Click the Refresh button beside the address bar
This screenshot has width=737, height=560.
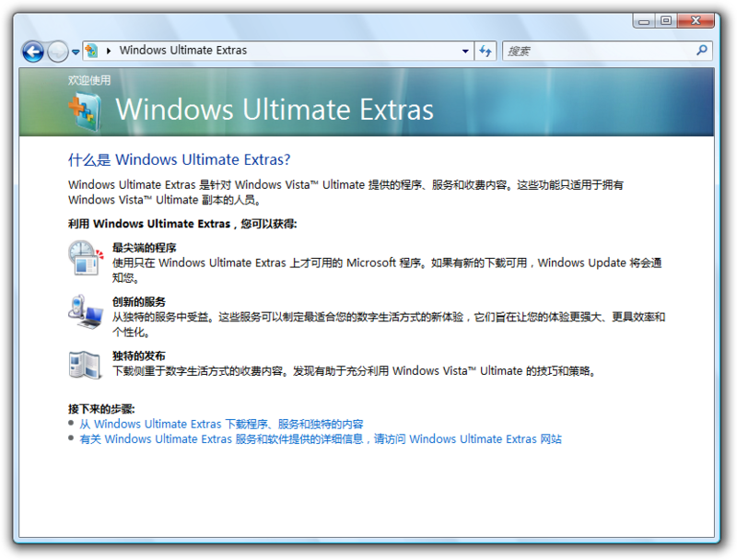coord(485,52)
